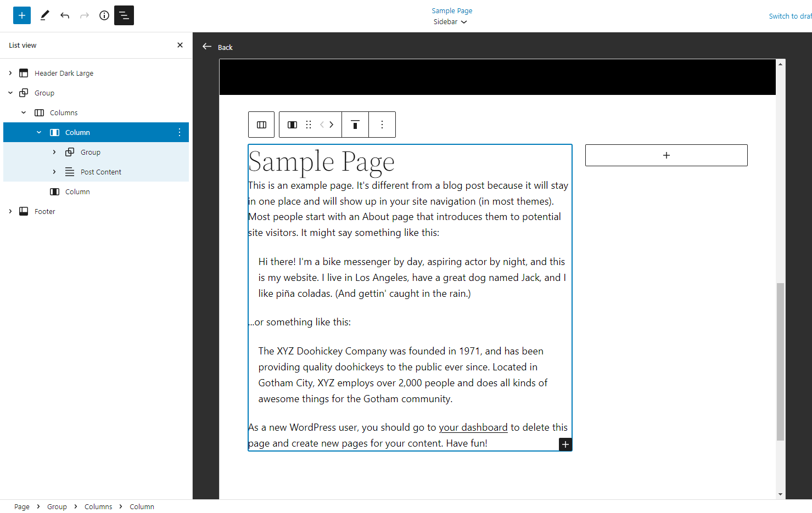Open block options three-dot menu
Screen dimensions: 812x513
coord(382,125)
